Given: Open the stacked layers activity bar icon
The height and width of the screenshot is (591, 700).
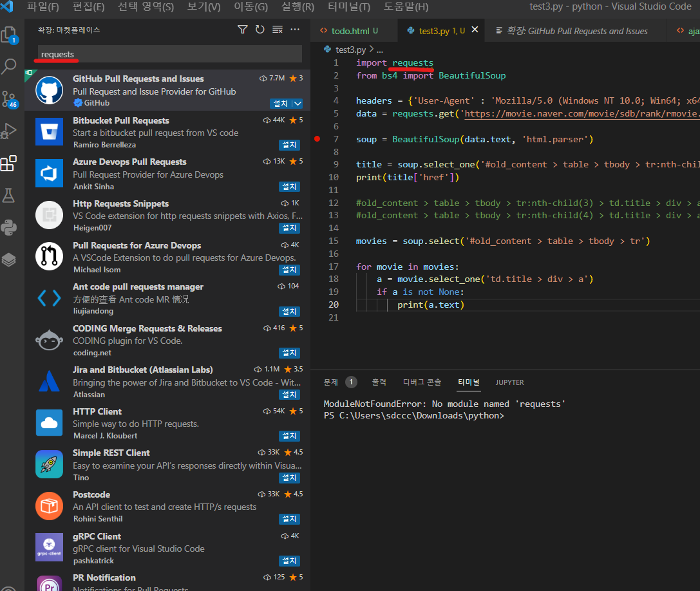Looking at the screenshot, I should (x=9, y=260).
